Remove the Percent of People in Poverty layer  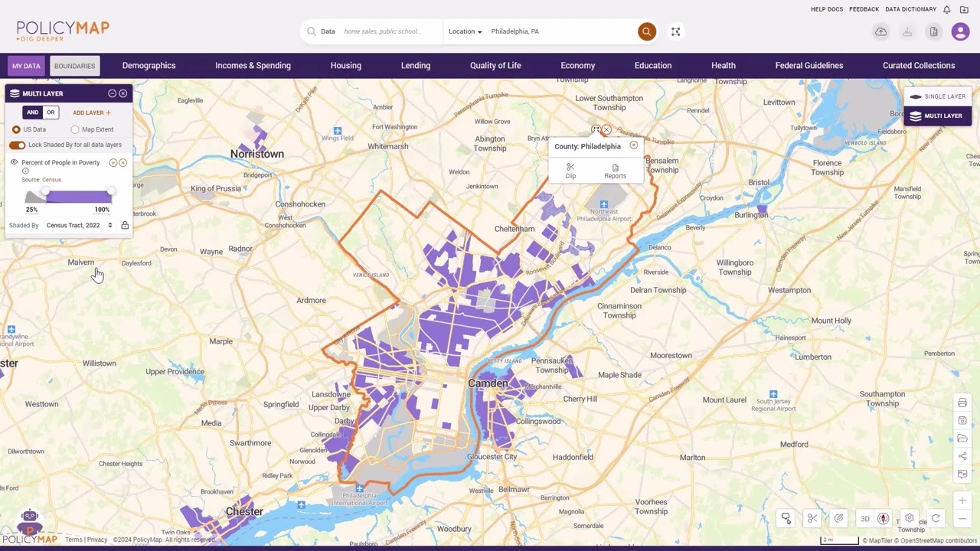point(122,162)
